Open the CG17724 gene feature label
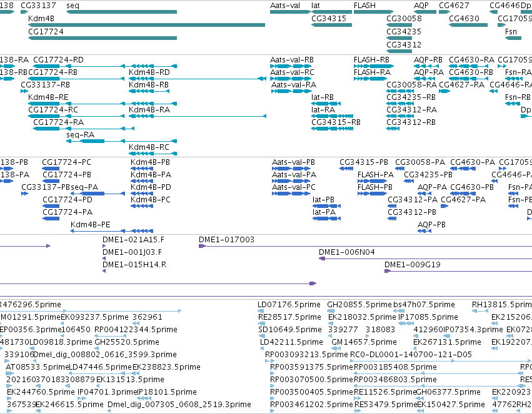Screen dimensions: 532x414 (x=46, y=31)
